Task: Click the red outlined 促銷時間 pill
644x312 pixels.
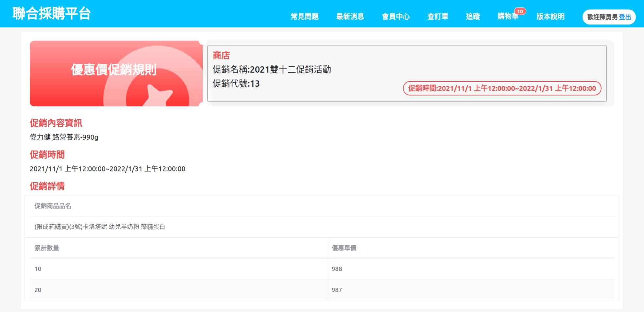Action: click(502, 88)
